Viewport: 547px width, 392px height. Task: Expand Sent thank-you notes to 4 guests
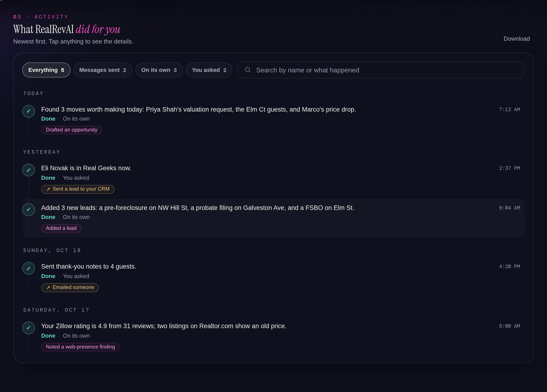pos(273,277)
